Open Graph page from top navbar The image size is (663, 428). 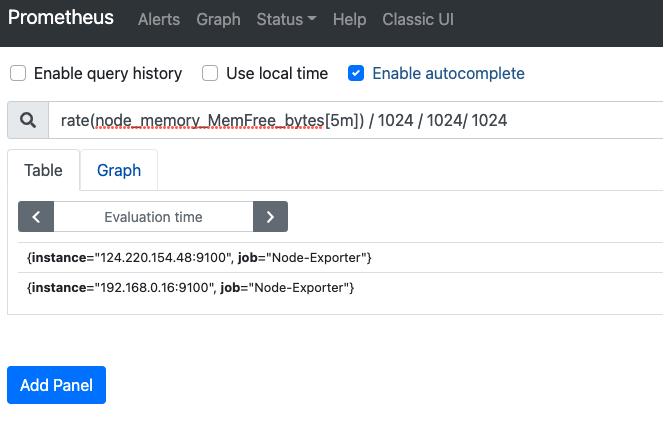point(218,19)
